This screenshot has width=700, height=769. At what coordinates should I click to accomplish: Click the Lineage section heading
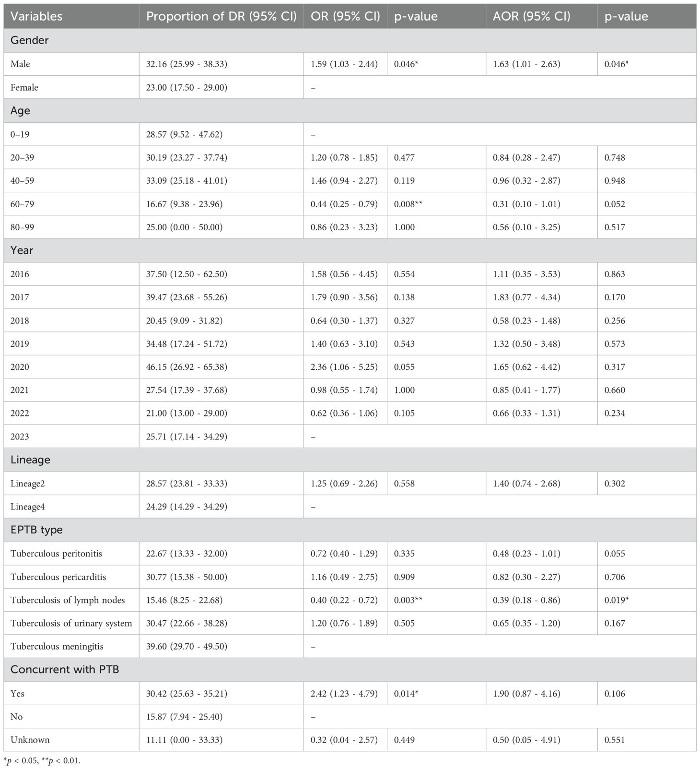30,460
